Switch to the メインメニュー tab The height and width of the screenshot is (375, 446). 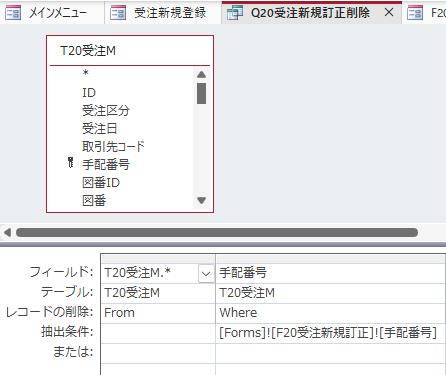click(x=52, y=13)
